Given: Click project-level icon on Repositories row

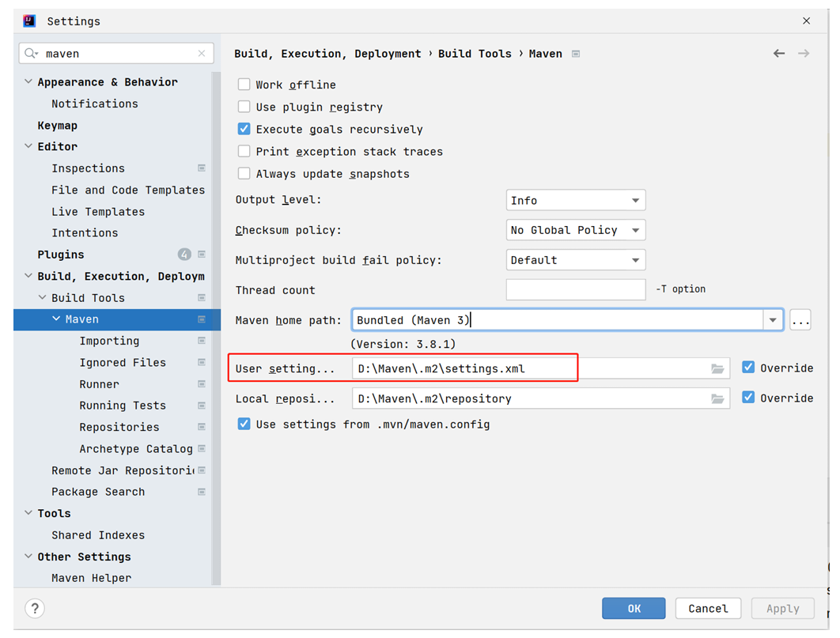Looking at the screenshot, I should [202, 427].
